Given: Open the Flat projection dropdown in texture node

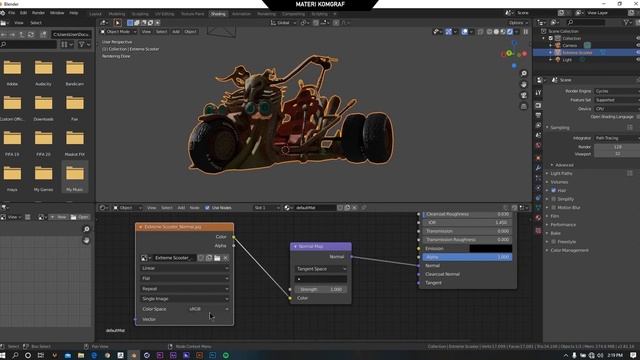Looking at the screenshot, I should pyautogui.click(x=184, y=278).
